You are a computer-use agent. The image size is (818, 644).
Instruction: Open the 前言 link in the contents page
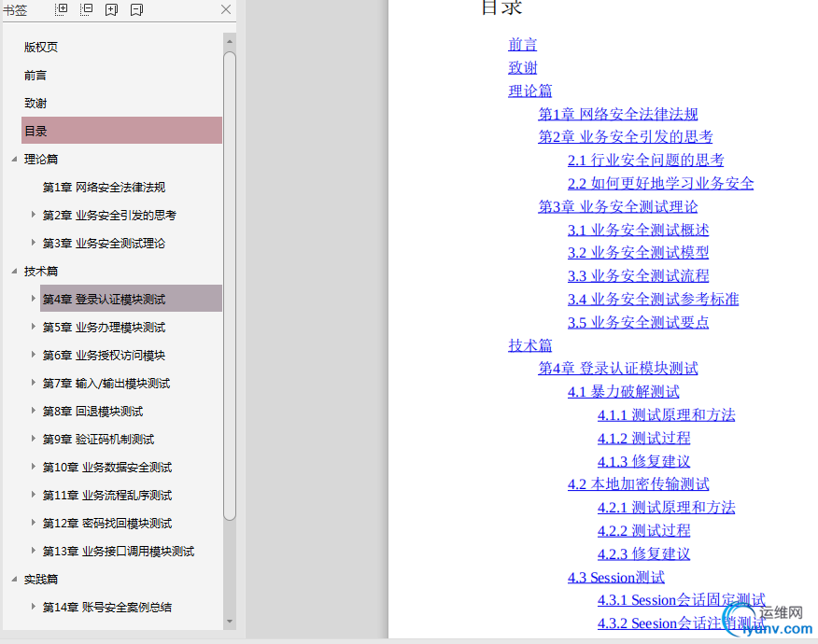[523, 44]
